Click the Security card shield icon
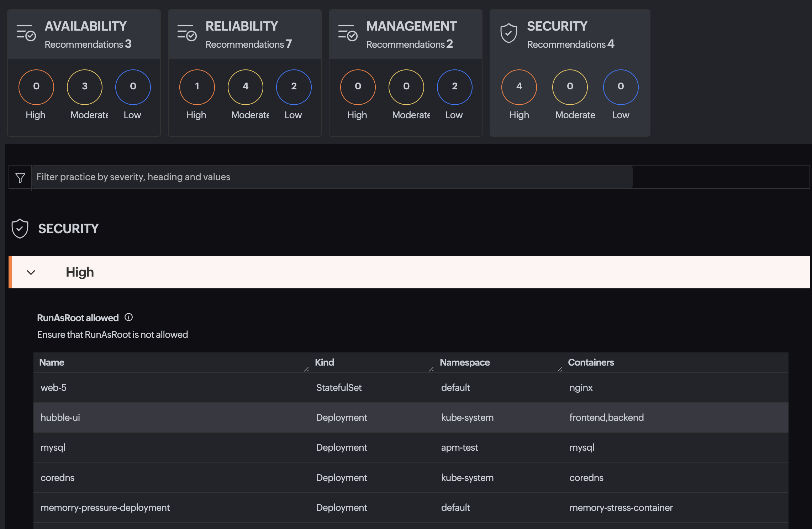812x529 pixels. [x=508, y=33]
